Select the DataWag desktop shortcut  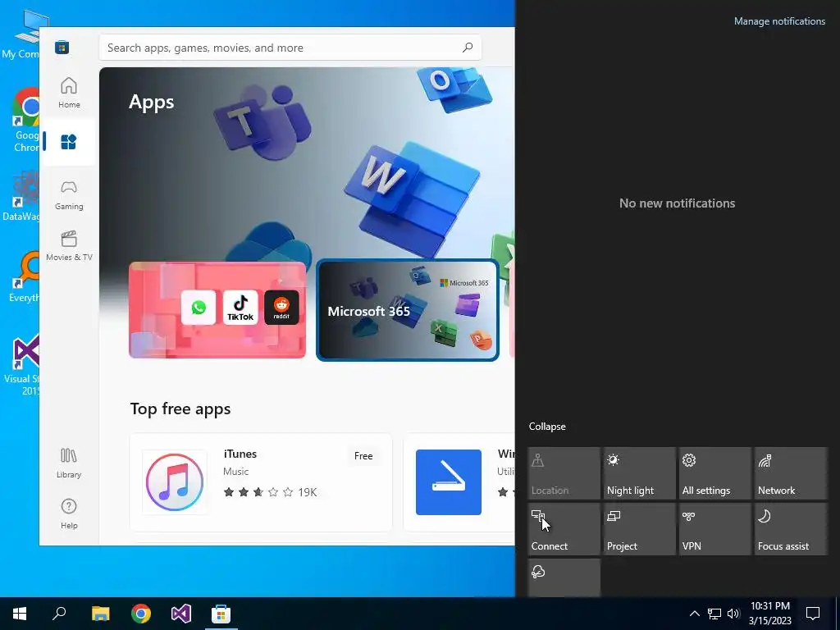pos(21,196)
